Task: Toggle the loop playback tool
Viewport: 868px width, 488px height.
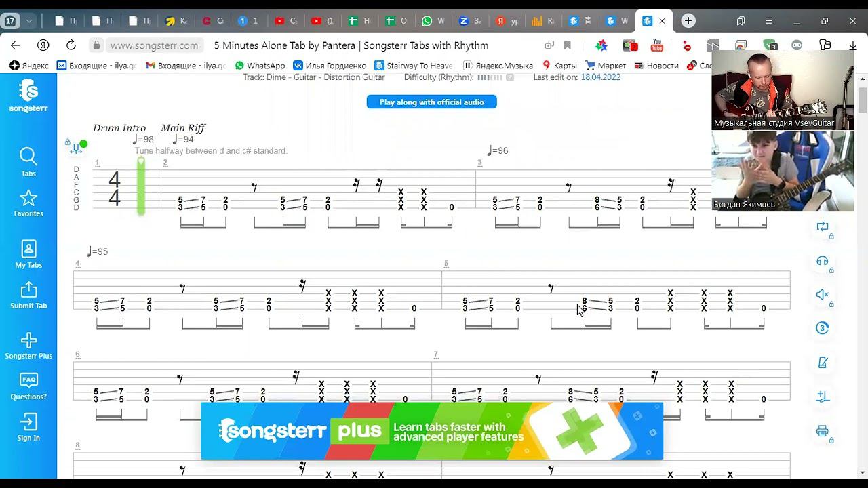Action: click(823, 227)
